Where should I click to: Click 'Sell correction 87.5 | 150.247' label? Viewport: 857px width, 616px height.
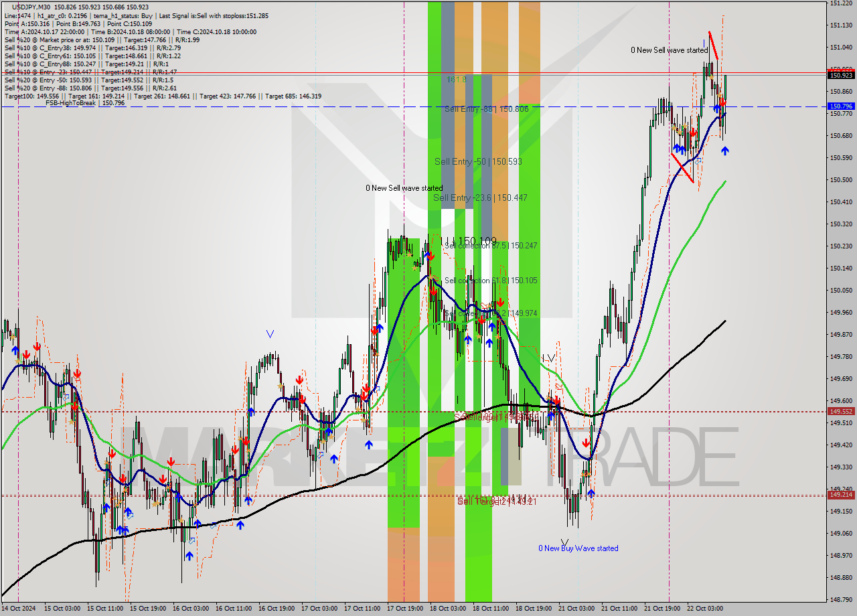[490, 246]
